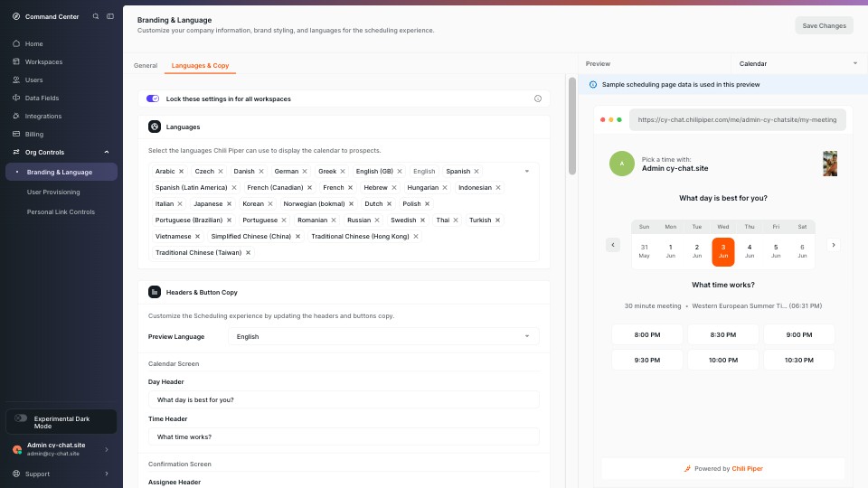Click the Chili Piper link in preview footer

coord(748,469)
